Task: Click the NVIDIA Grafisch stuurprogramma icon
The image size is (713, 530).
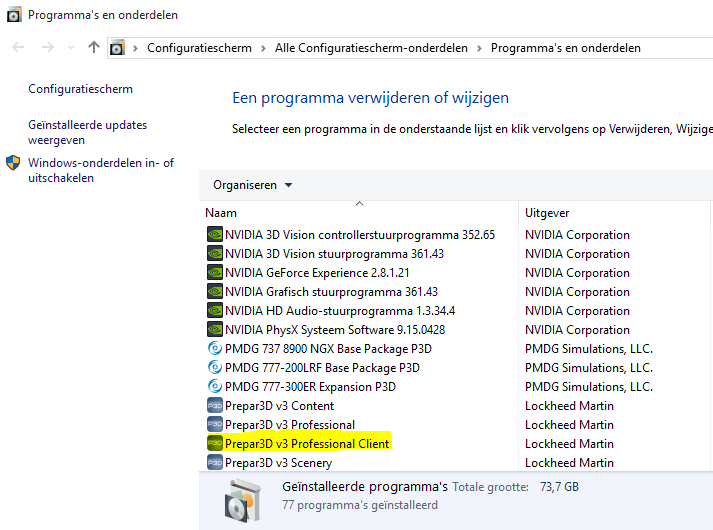Action: coord(215,292)
